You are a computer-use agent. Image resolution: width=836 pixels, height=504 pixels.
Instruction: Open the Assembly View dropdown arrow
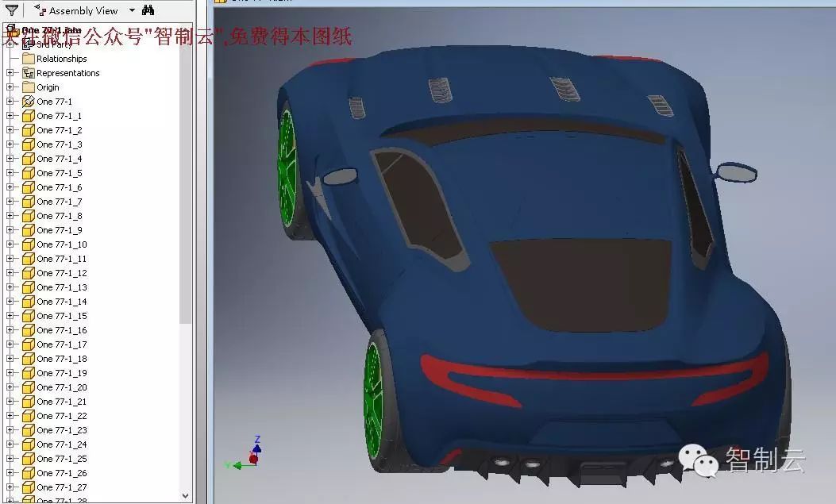(x=132, y=10)
